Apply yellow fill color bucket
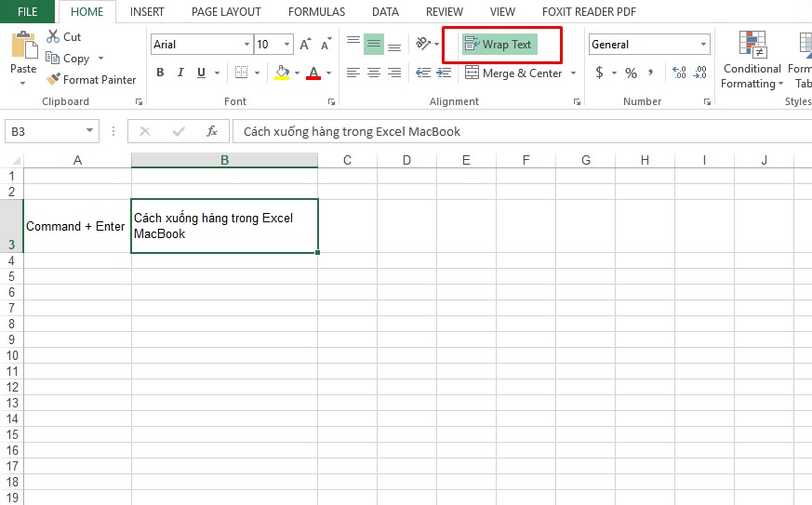812x505 pixels. [282, 73]
